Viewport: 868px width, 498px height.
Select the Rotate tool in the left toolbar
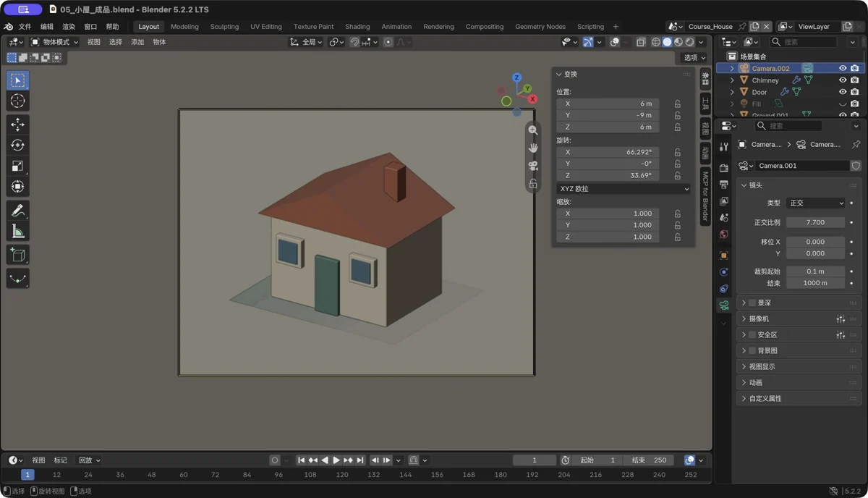pyautogui.click(x=17, y=145)
